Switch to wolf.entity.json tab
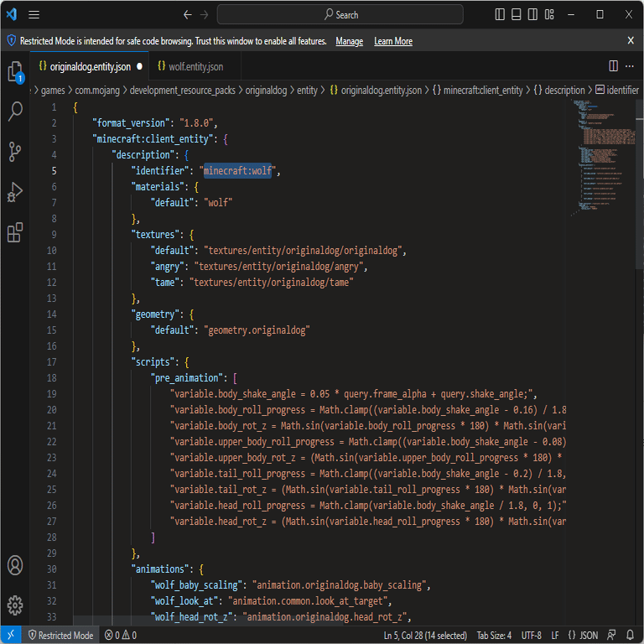 [x=195, y=66]
